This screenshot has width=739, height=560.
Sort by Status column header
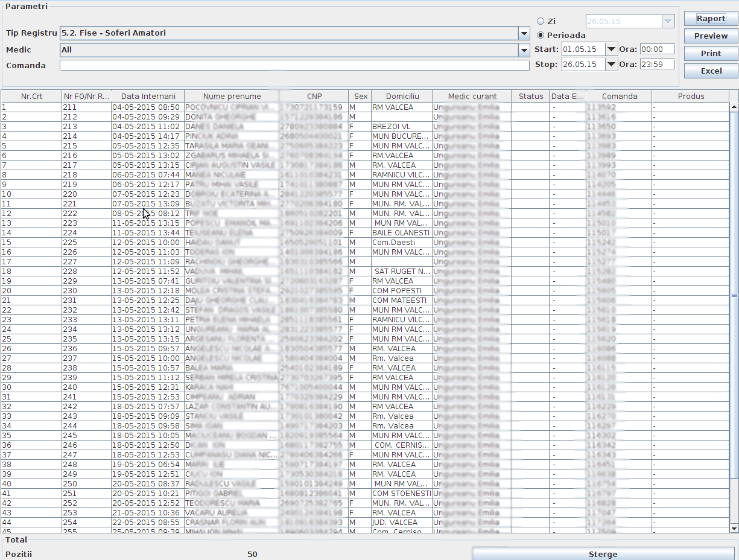(531, 96)
